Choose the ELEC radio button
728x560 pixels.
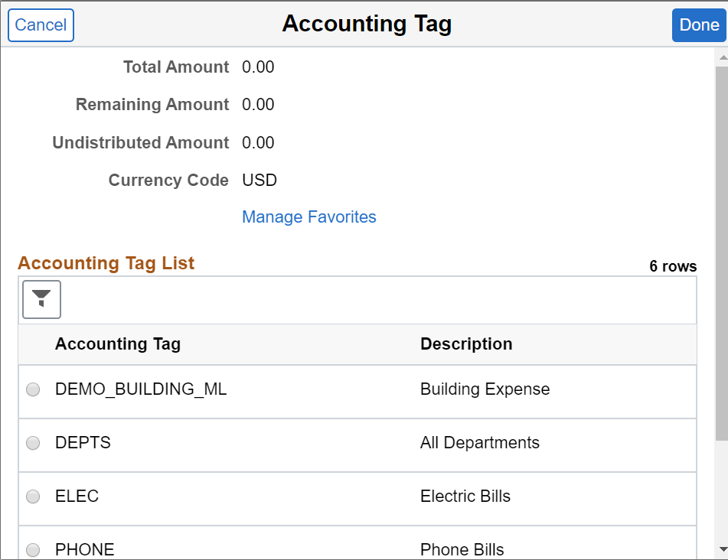33,497
